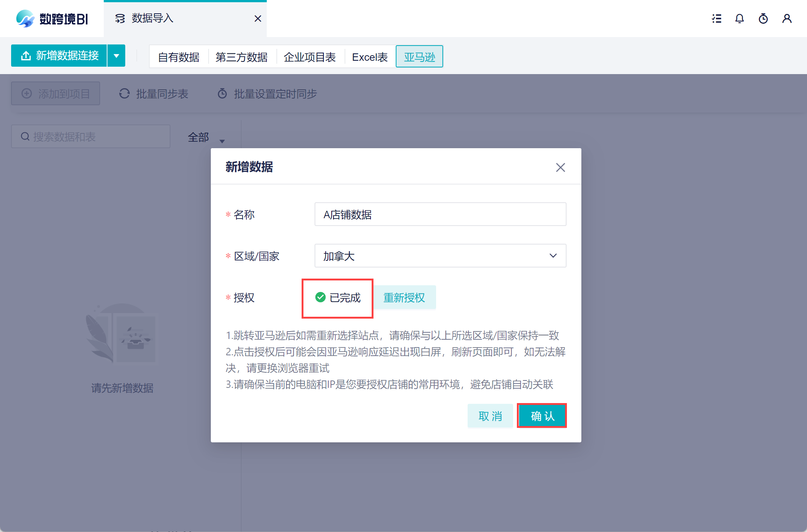This screenshot has width=807, height=532.
Task: Click the 数跨境BI logo
Action: 52,19
